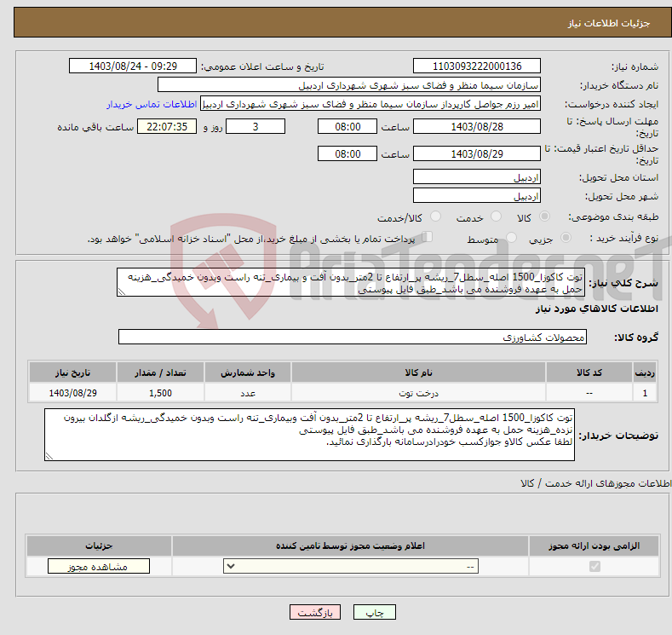The width and height of the screenshot is (672, 635).
Task: Click the تاریخ نیاز column header
Action: [x=72, y=372]
